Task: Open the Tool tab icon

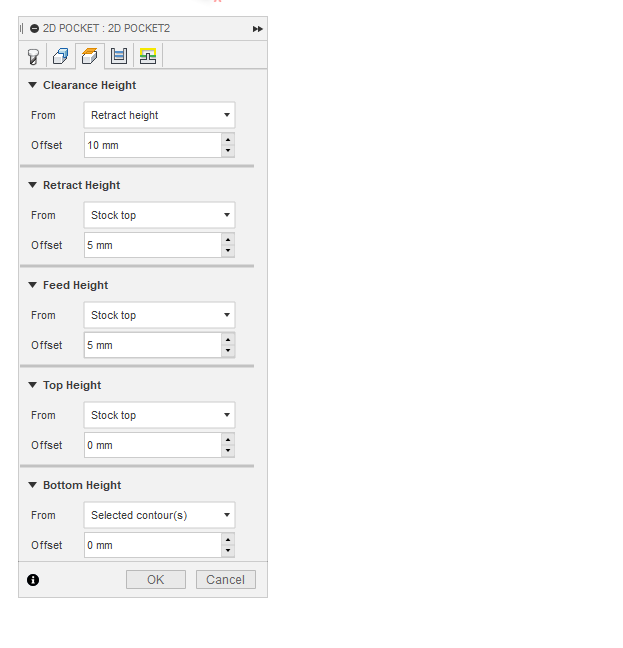Action: coord(33,56)
